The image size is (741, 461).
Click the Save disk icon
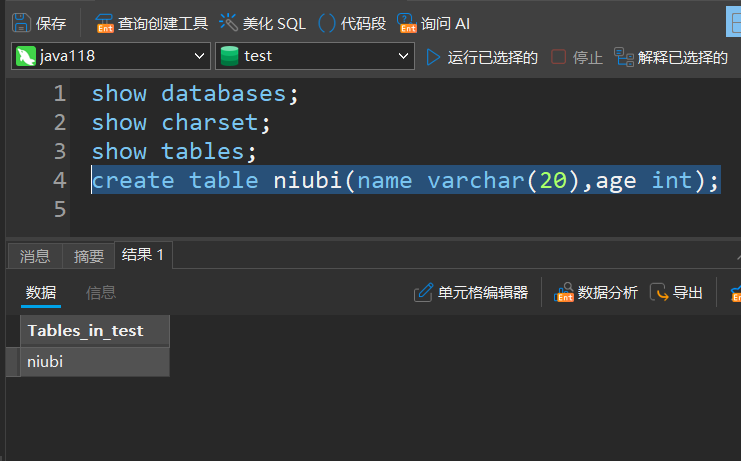tap(21, 23)
